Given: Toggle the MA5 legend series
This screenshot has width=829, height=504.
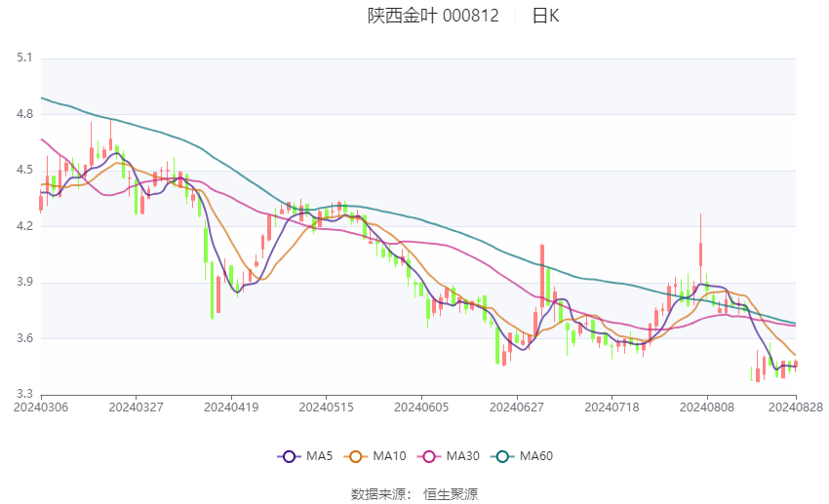Looking at the screenshot, I should [x=305, y=456].
